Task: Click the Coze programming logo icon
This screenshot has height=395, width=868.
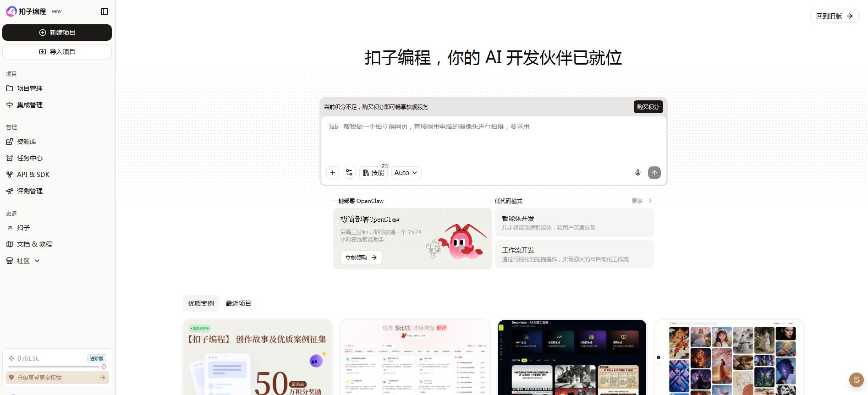Action: pos(11,11)
